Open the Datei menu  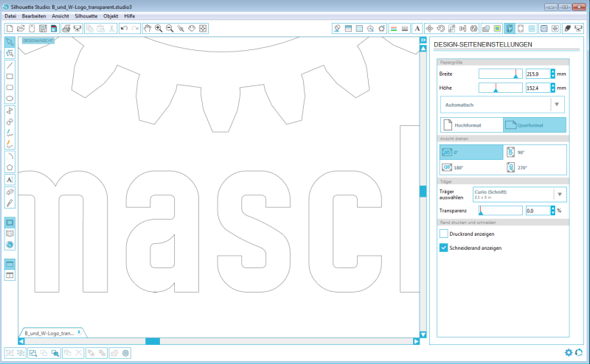click(x=10, y=16)
